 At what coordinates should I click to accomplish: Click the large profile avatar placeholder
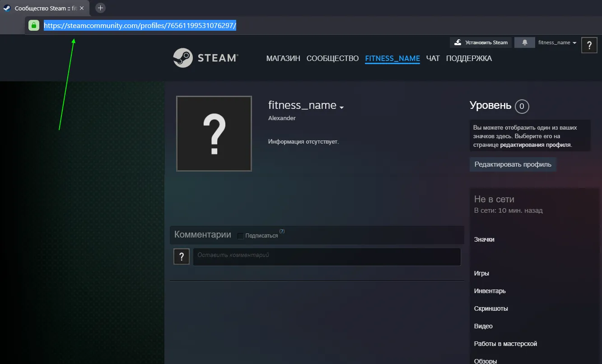pos(214,134)
